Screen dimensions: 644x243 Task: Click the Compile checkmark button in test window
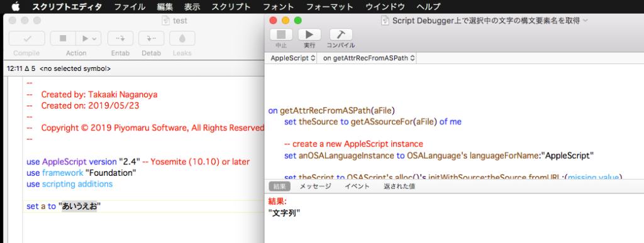click(x=26, y=38)
